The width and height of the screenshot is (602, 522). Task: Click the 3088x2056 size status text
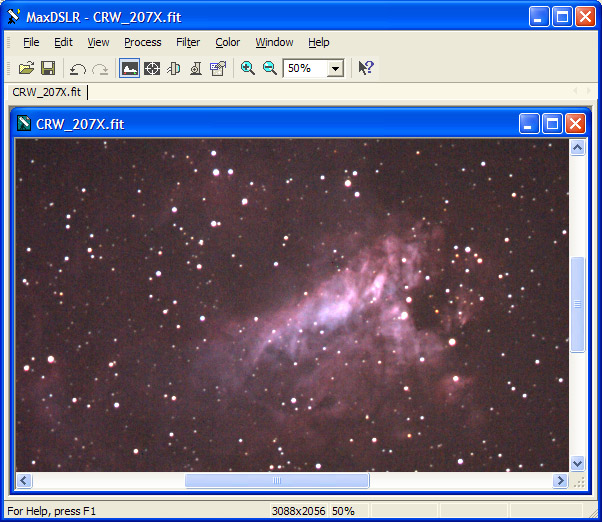[x=298, y=511]
